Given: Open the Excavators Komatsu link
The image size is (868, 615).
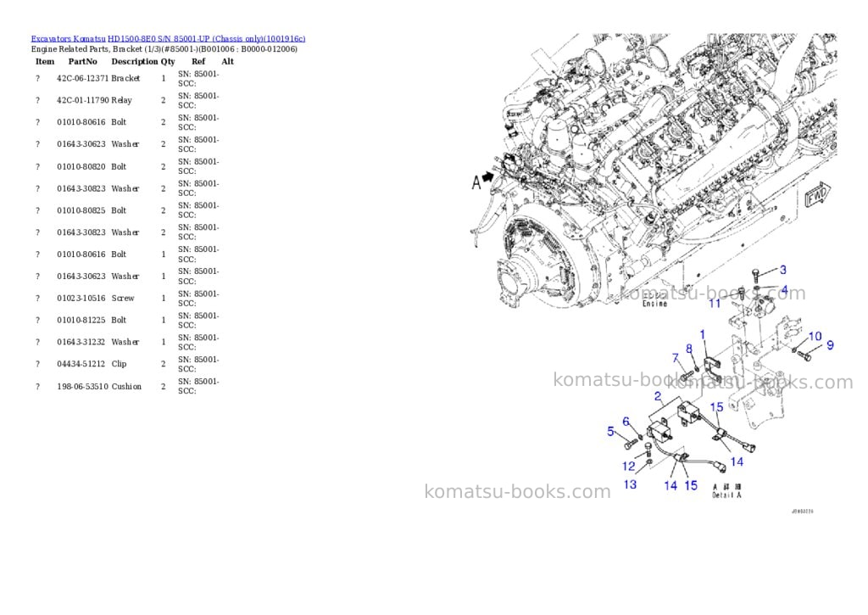Looking at the screenshot, I should point(68,39).
